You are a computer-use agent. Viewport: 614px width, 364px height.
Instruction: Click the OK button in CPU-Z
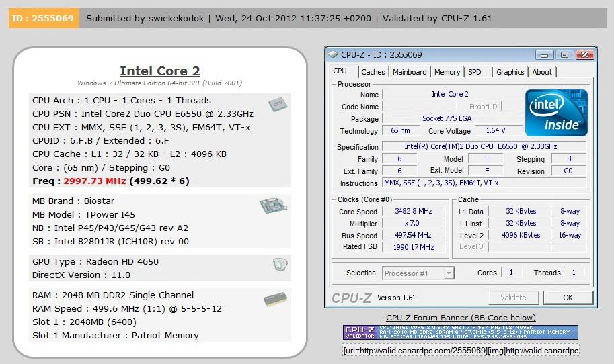pos(568,298)
